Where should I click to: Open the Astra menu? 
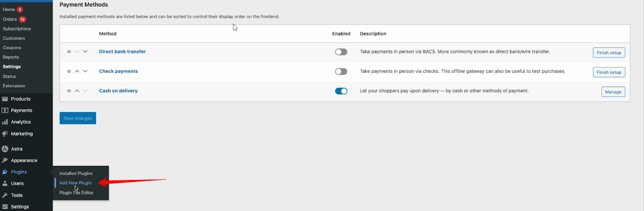(x=17, y=149)
